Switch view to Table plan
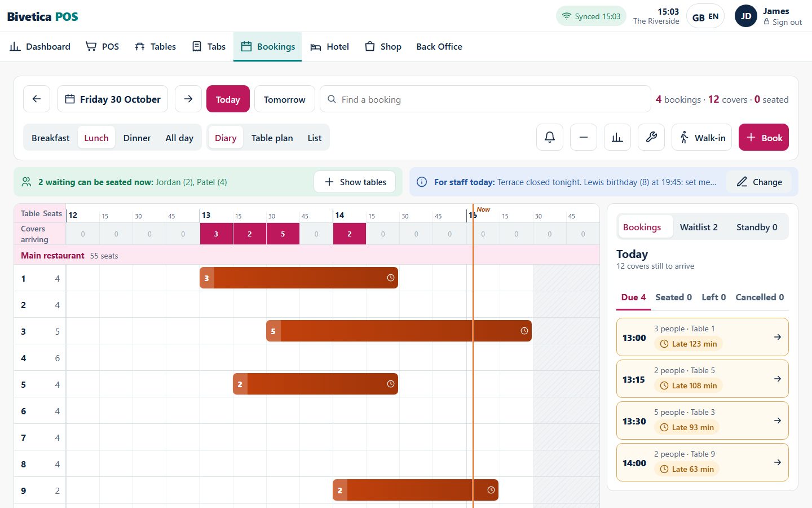 point(272,138)
